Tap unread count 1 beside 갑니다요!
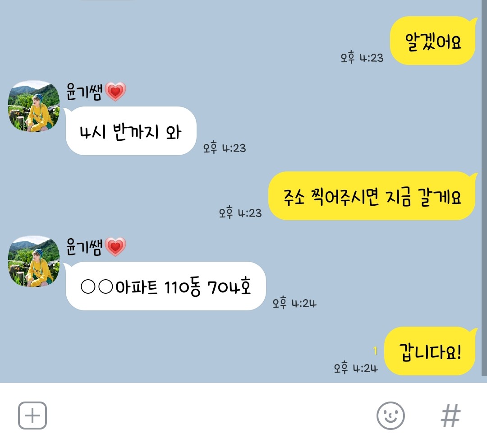 click(375, 351)
